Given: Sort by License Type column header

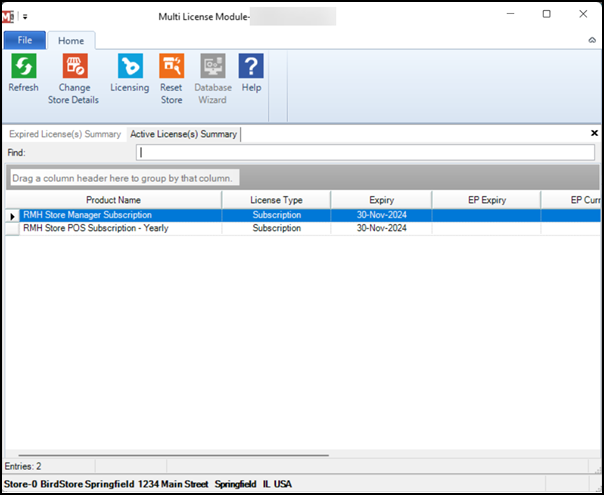Looking at the screenshot, I should pos(276,200).
